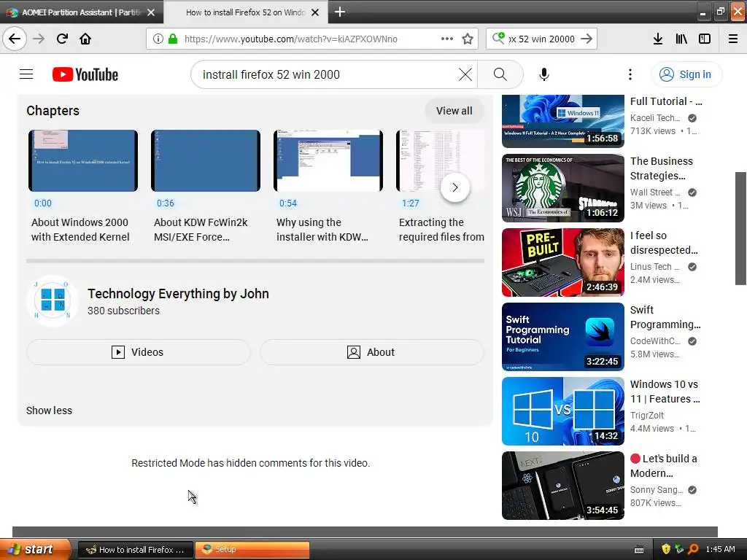Open Why using the installer chapter title
Image resolution: width=747 pixels, height=560 pixels.
click(x=322, y=230)
